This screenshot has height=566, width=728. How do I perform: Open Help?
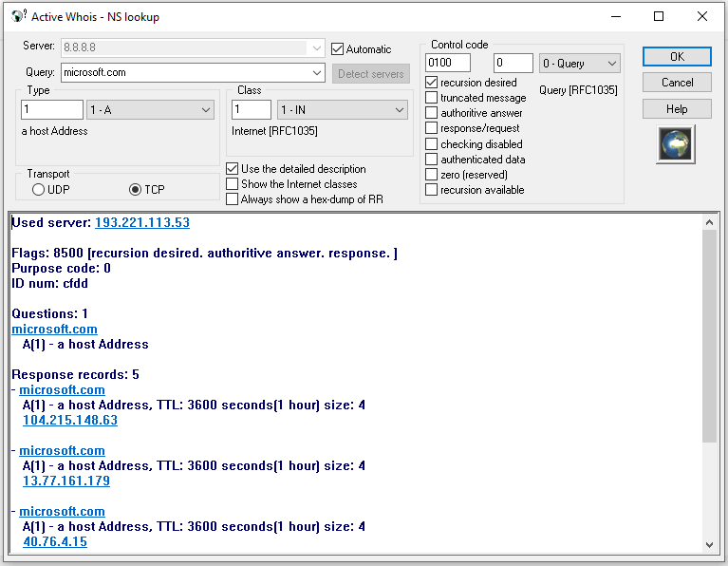[677, 109]
